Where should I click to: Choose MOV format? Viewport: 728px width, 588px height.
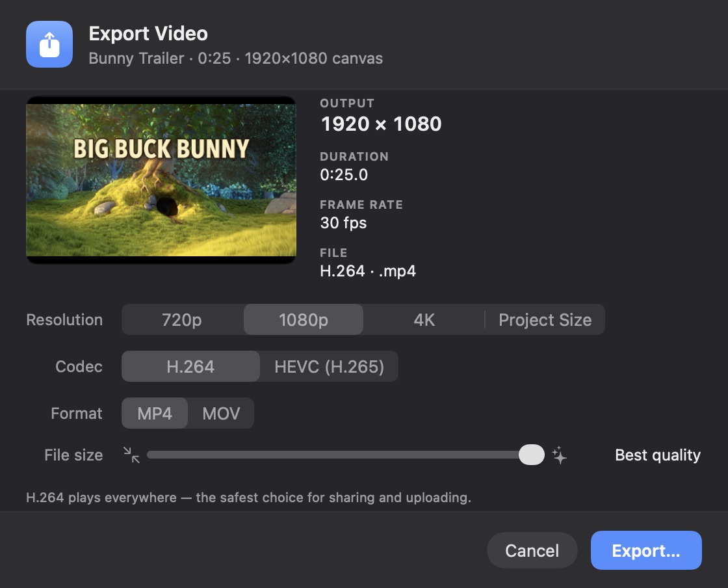(221, 413)
